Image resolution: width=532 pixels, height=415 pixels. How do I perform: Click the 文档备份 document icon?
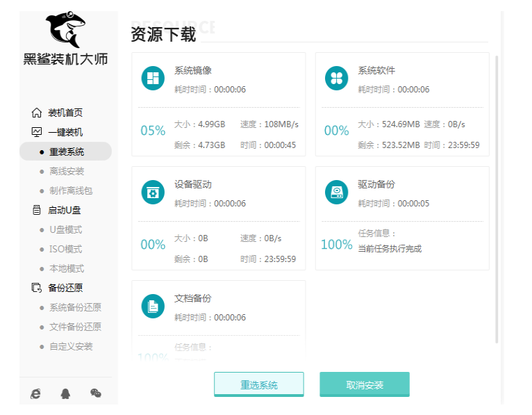[x=153, y=307]
